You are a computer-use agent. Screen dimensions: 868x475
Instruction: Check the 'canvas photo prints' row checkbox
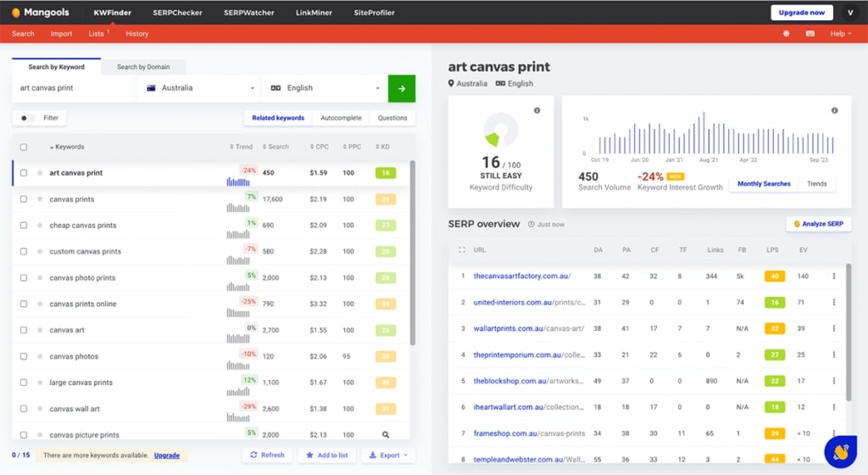pyautogui.click(x=23, y=278)
